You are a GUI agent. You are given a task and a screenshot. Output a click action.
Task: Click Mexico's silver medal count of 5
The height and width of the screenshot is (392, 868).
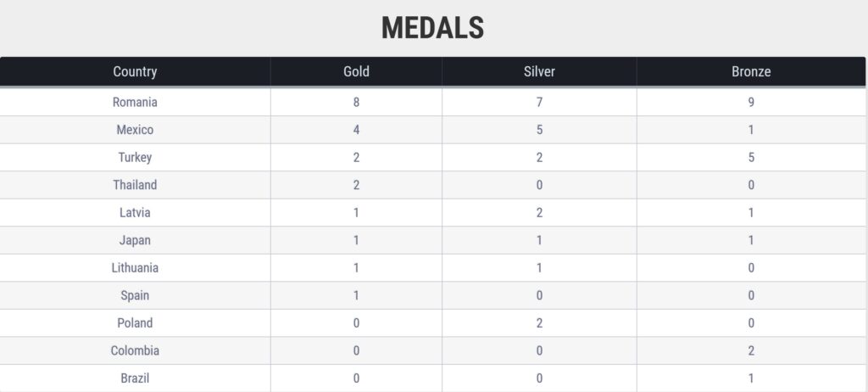click(539, 131)
